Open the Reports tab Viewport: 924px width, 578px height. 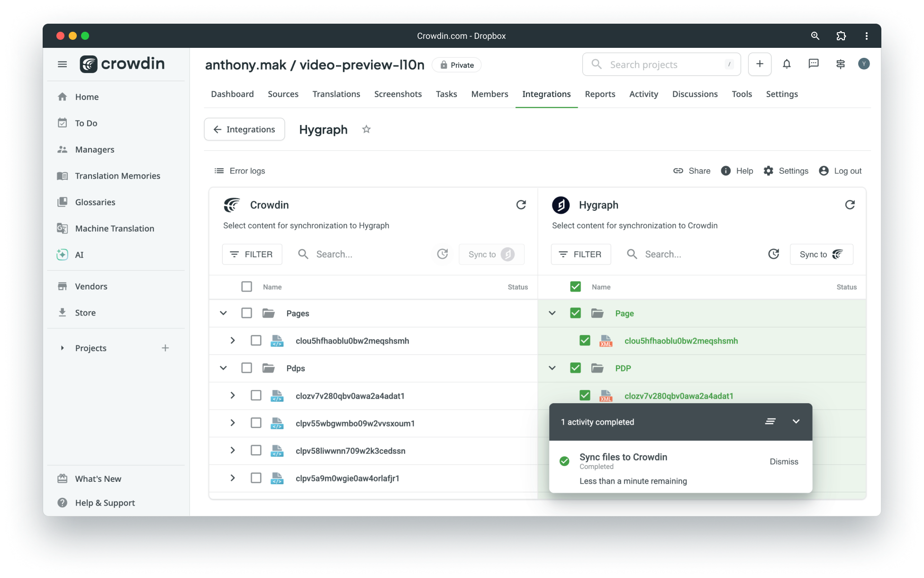point(600,94)
